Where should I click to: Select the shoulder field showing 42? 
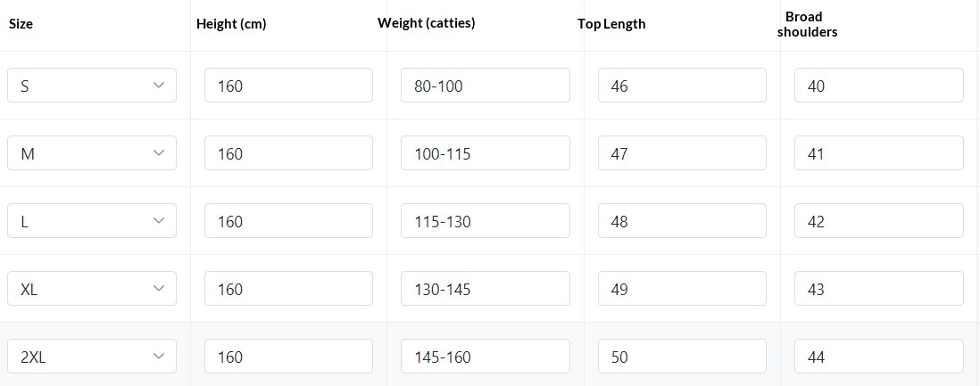[x=878, y=221]
